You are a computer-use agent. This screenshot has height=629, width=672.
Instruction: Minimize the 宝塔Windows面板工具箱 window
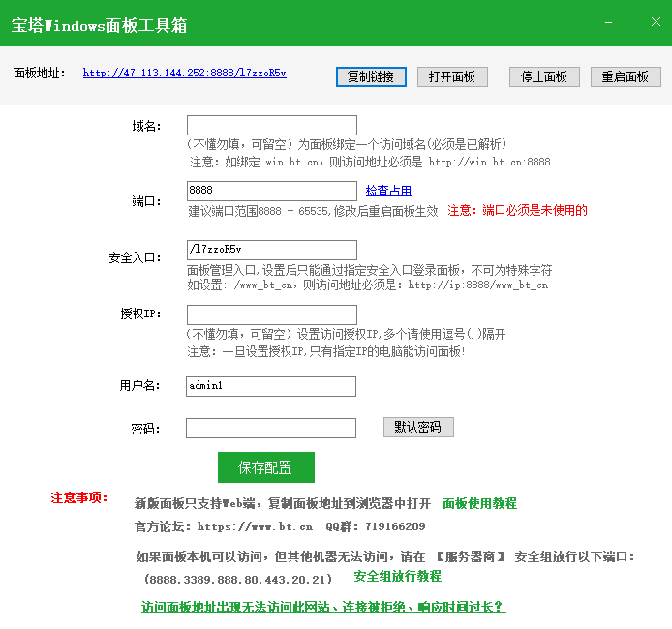[x=608, y=22]
